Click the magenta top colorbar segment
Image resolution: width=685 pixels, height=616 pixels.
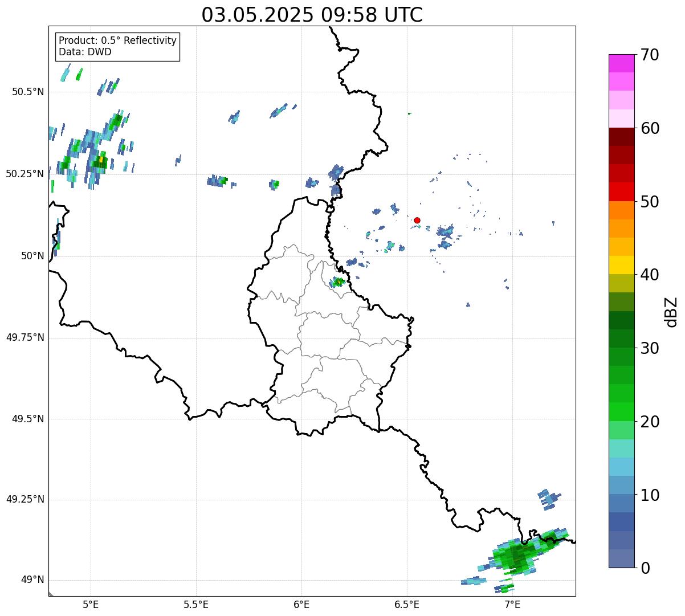(x=621, y=63)
